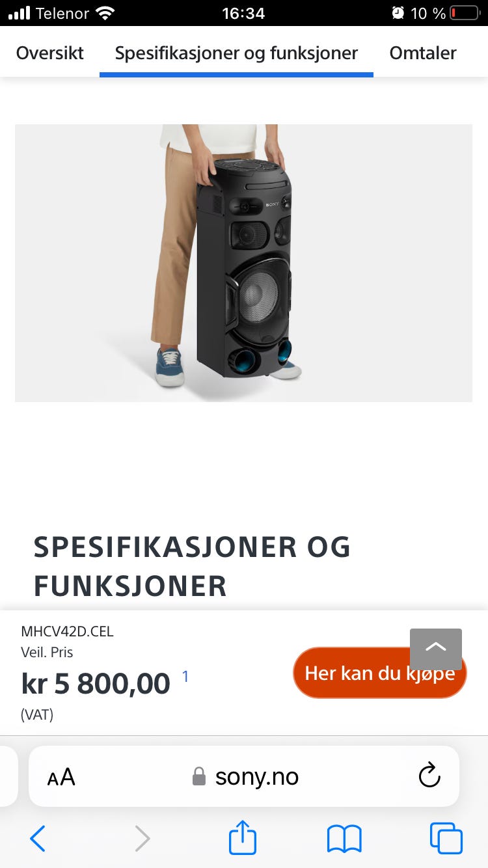The image size is (488, 868).
Task: Select Spesifikasjoner og funksjoner tab
Action: [236, 53]
